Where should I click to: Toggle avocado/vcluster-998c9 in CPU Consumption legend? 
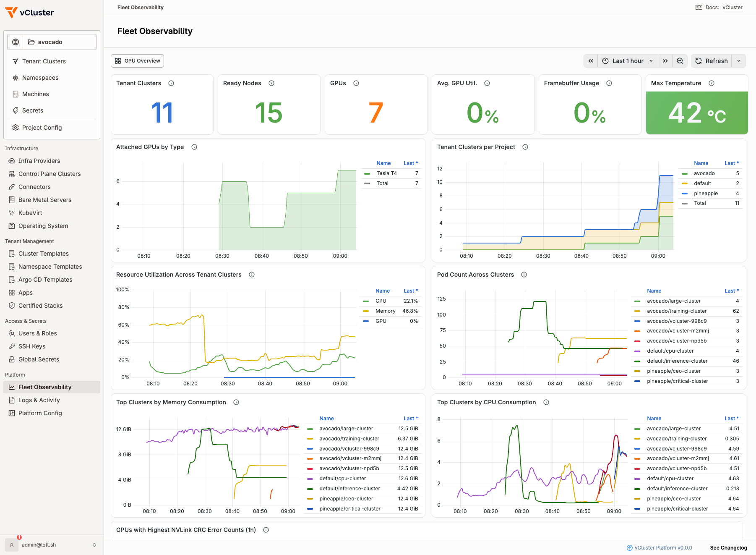(677, 449)
